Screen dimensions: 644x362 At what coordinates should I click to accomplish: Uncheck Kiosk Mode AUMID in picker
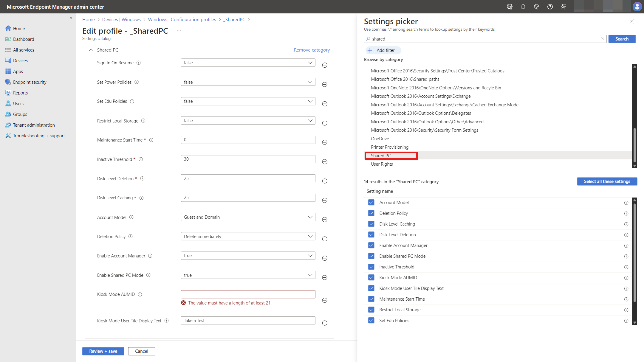(x=371, y=278)
